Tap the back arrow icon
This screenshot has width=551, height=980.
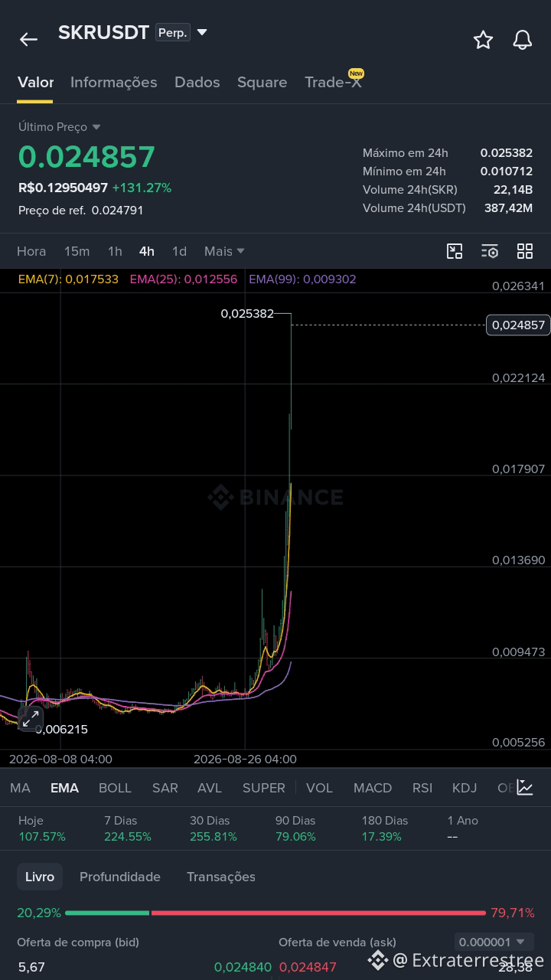(x=28, y=40)
